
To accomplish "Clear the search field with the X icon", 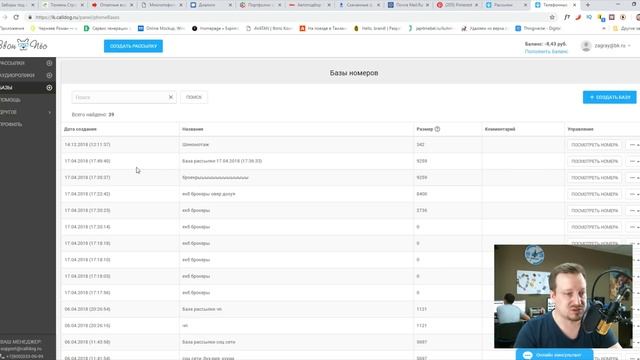I will [171, 97].
